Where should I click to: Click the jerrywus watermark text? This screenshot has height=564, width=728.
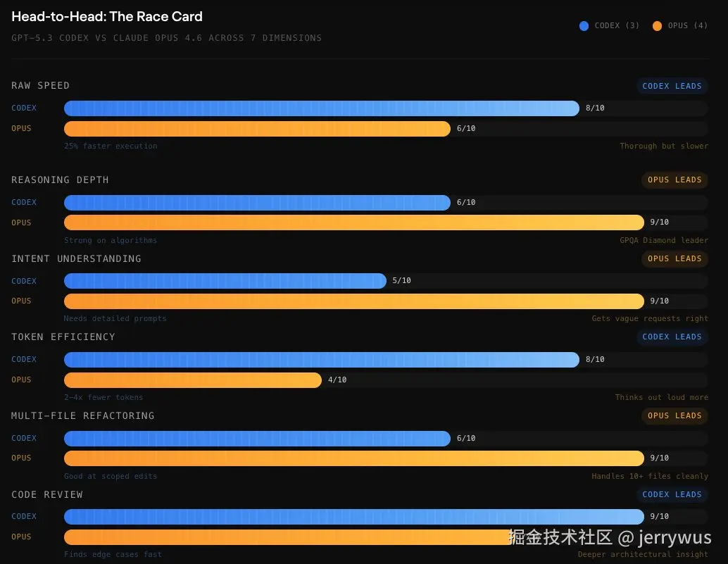[x=674, y=539]
